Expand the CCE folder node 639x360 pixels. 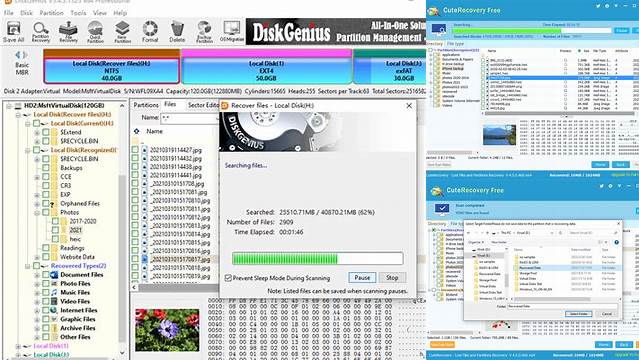37,177
